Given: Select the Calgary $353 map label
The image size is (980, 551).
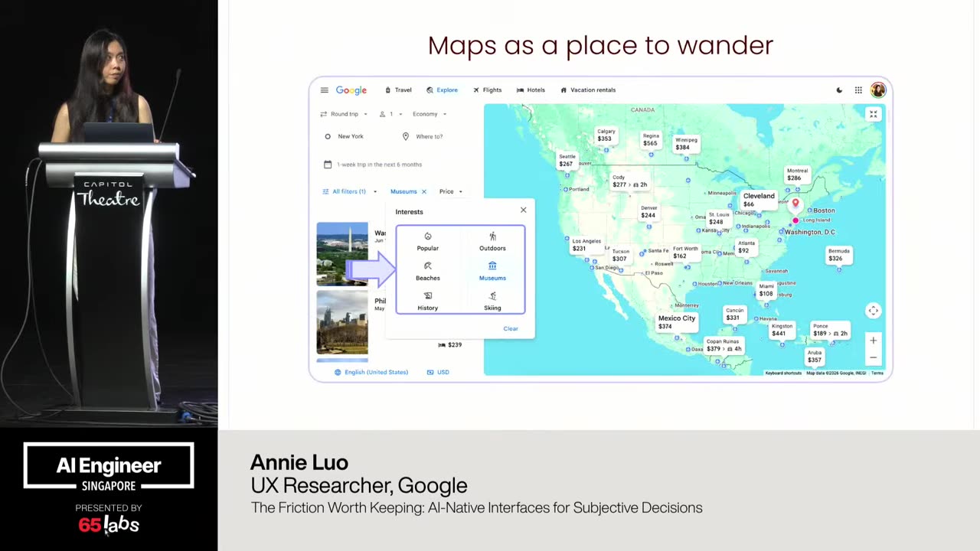Looking at the screenshot, I should pos(606,135).
